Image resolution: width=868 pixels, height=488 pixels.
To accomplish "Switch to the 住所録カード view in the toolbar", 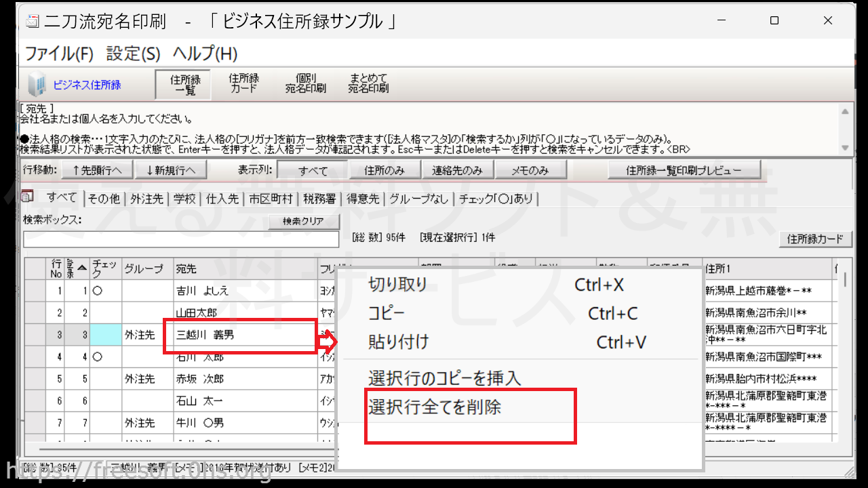I will (x=243, y=83).
